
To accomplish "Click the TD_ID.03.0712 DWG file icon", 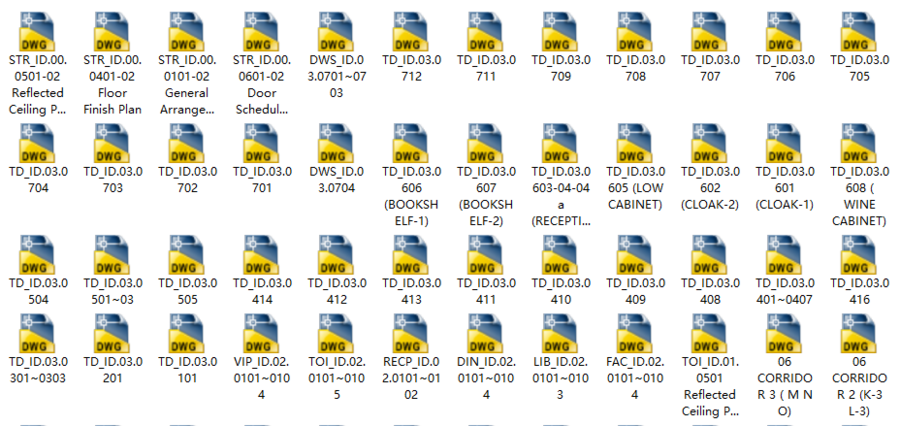I will pyautogui.click(x=411, y=32).
